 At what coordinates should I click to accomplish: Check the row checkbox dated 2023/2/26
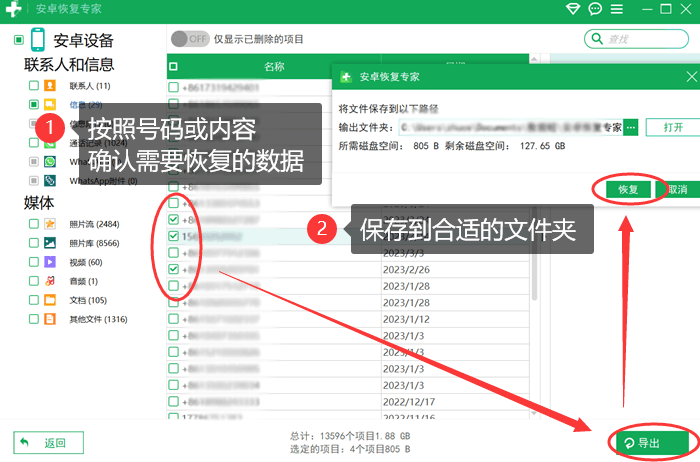point(174,269)
